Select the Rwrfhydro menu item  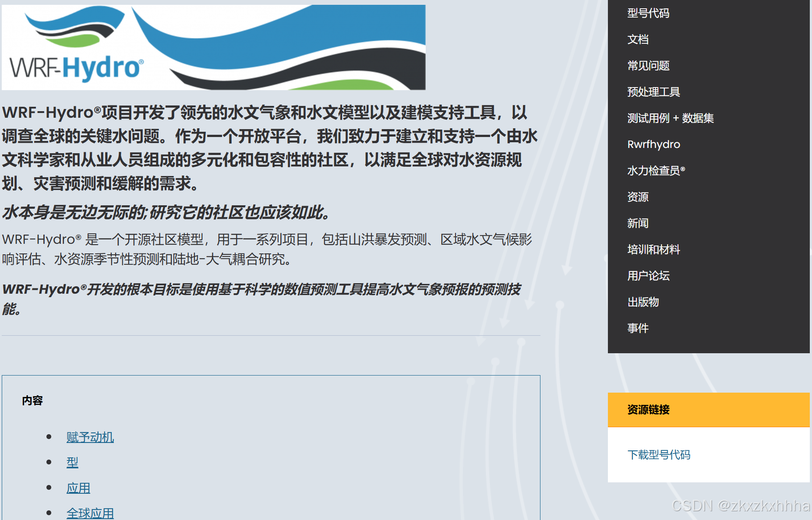653,144
